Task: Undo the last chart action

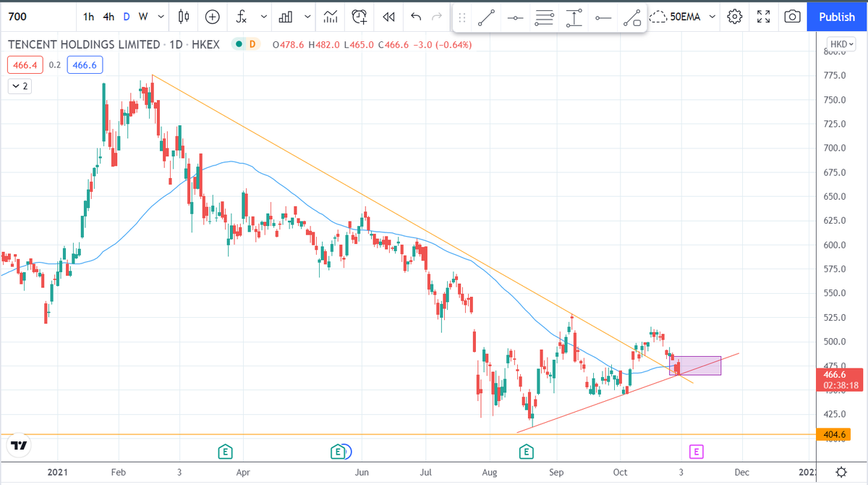Action: coord(414,16)
